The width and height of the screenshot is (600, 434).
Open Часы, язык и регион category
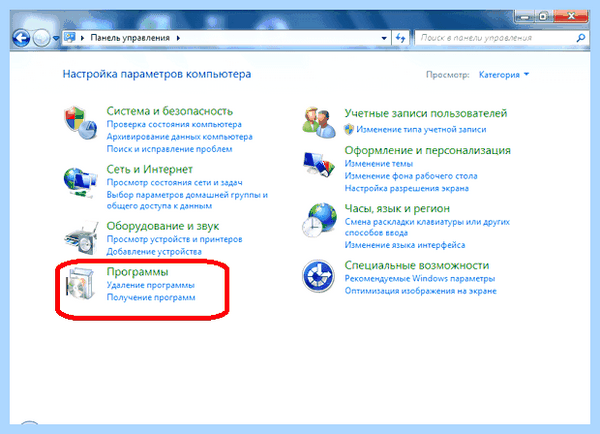pos(397,209)
